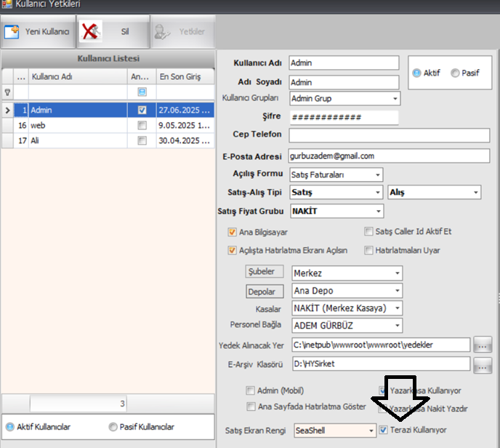The height and width of the screenshot is (448, 500).
Task: Select the Pasif radio button
Action: [455, 73]
